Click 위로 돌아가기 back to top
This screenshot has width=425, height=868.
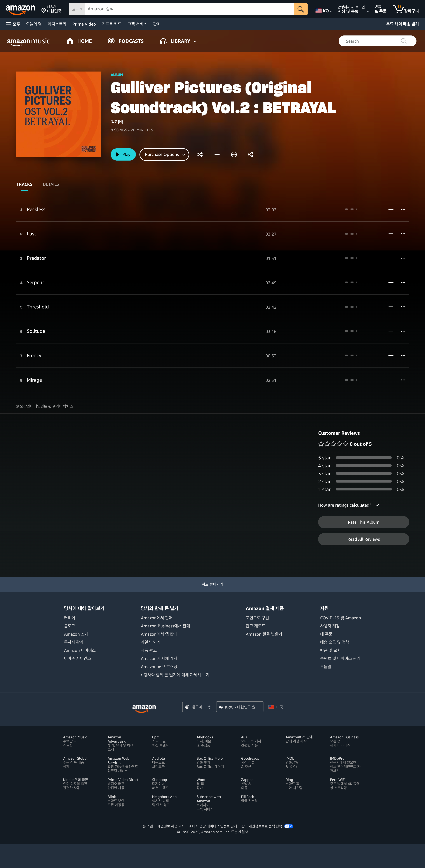point(212,585)
